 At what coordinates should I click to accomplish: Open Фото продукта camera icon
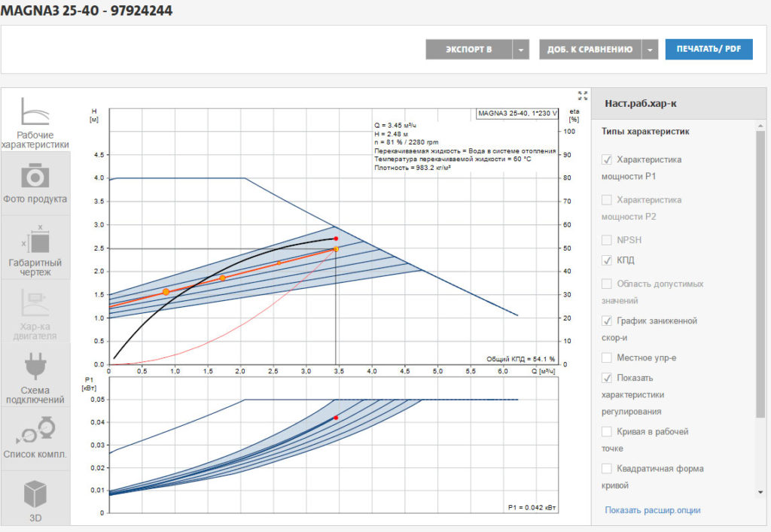click(35, 177)
